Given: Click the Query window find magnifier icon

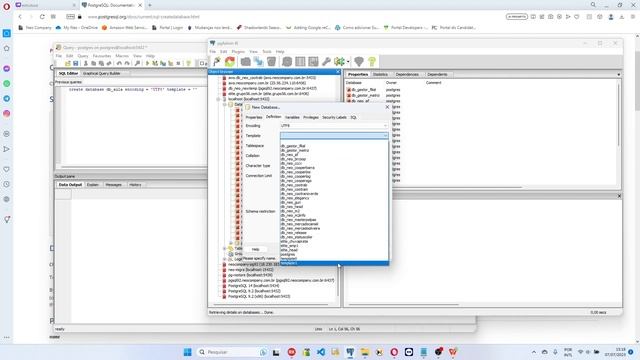Looking at the screenshot, I should coord(137,63).
